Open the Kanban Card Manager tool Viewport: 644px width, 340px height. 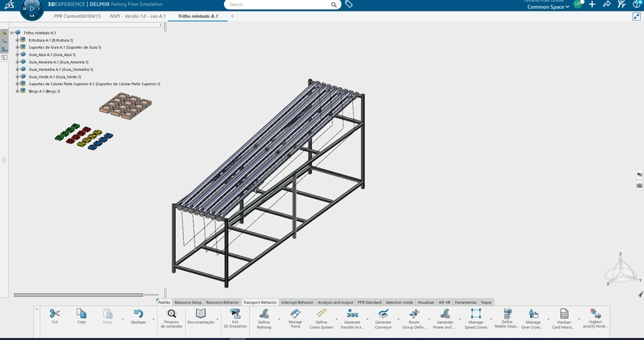(x=563, y=315)
